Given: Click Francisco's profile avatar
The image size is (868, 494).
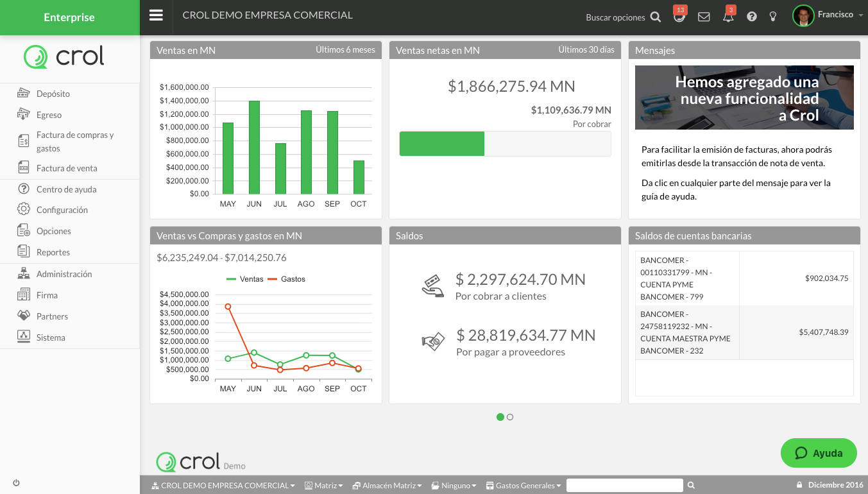Looking at the screenshot, I should click(803, 16).
